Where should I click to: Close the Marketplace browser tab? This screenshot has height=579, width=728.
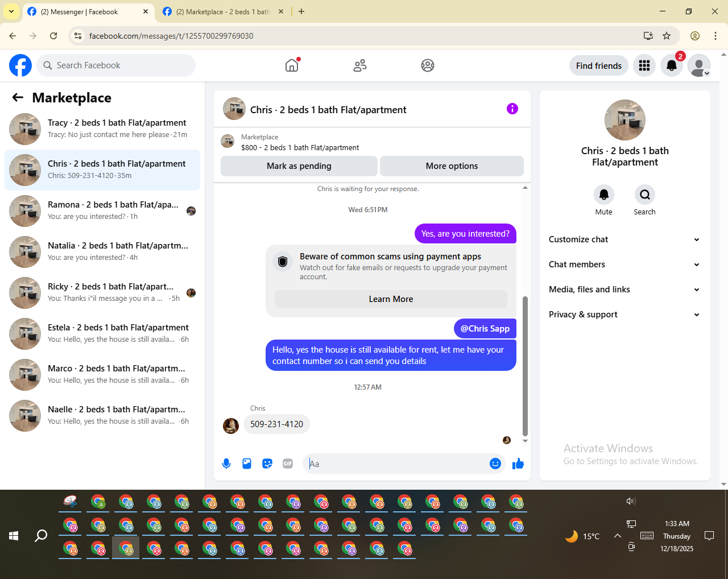point(280,11)
